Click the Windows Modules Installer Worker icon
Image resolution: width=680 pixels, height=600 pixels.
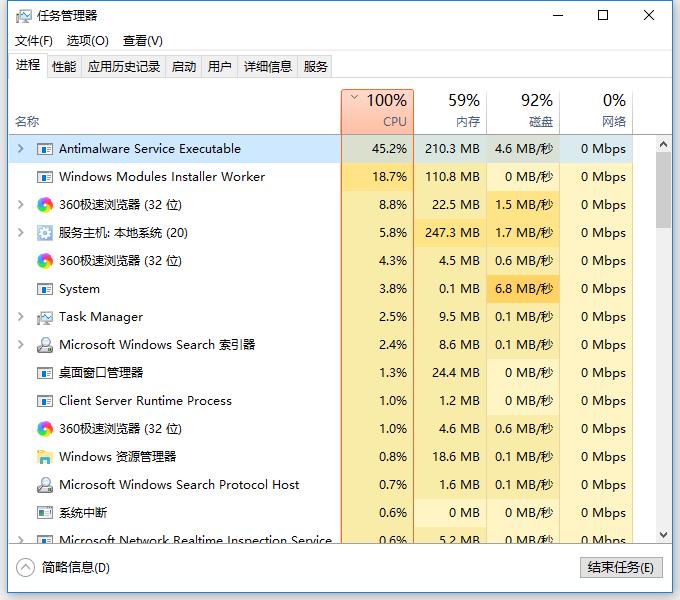click(x=45, y=177)
